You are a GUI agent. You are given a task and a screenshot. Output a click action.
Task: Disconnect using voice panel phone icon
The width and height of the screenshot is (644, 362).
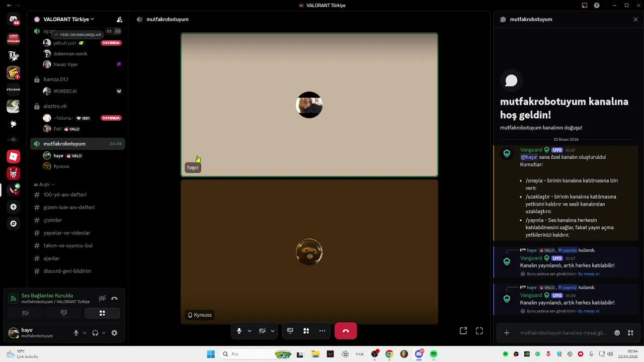(x=114, y=298)
